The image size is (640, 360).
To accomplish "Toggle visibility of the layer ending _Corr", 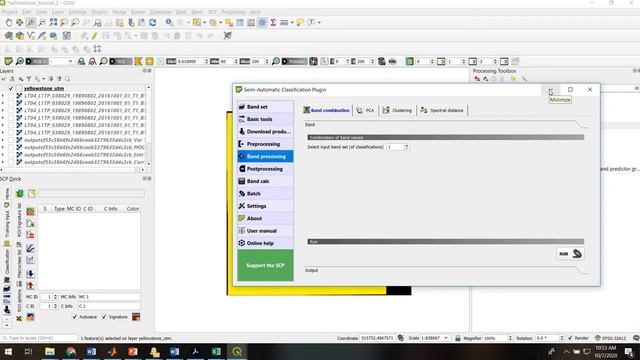I will point(11,162).
